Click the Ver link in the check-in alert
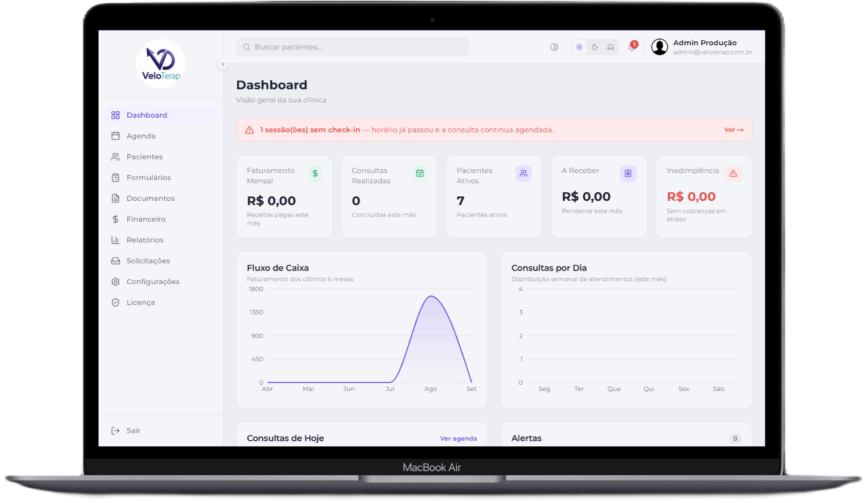868x503 pixels. click(x=734, y=130)
